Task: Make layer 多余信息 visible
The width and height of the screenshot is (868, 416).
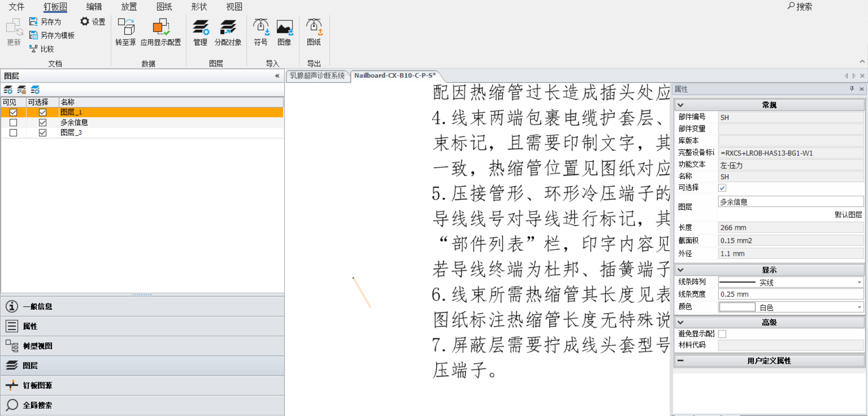Action: [x=13, y=122]
